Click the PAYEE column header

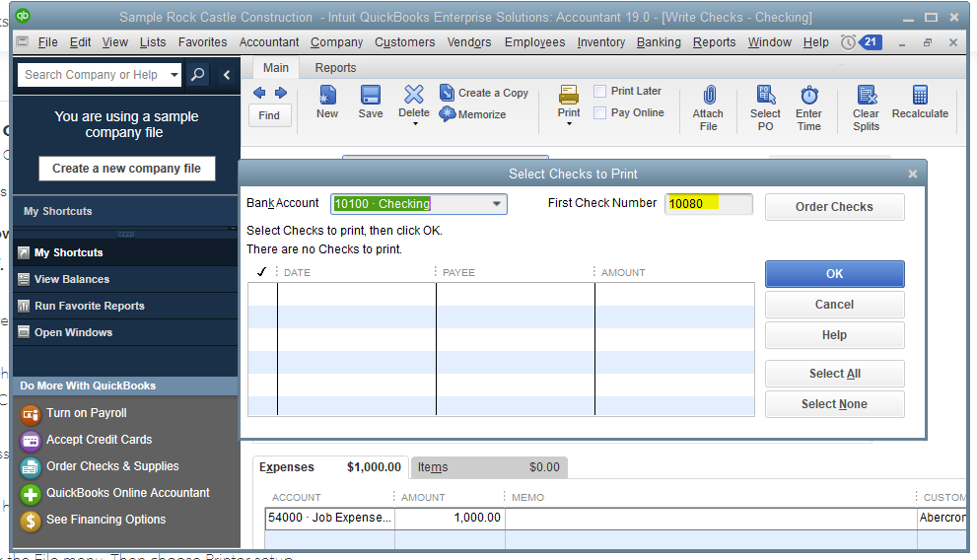[x=458, y=273]
